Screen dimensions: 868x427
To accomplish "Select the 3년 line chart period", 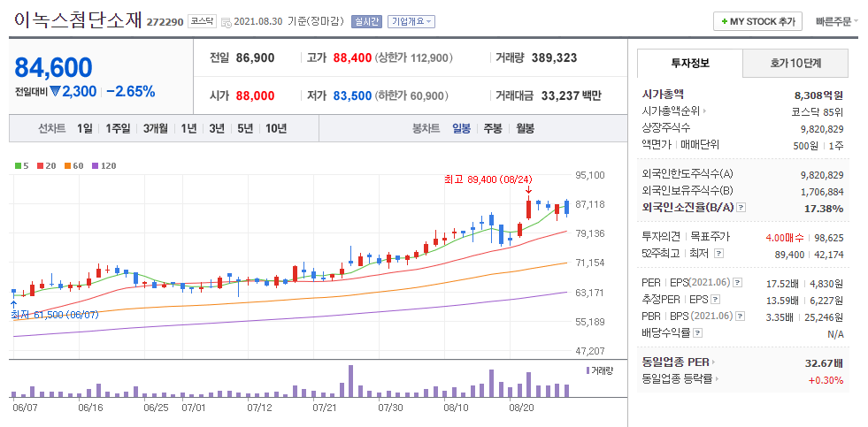I will click(x=217, y=129).
